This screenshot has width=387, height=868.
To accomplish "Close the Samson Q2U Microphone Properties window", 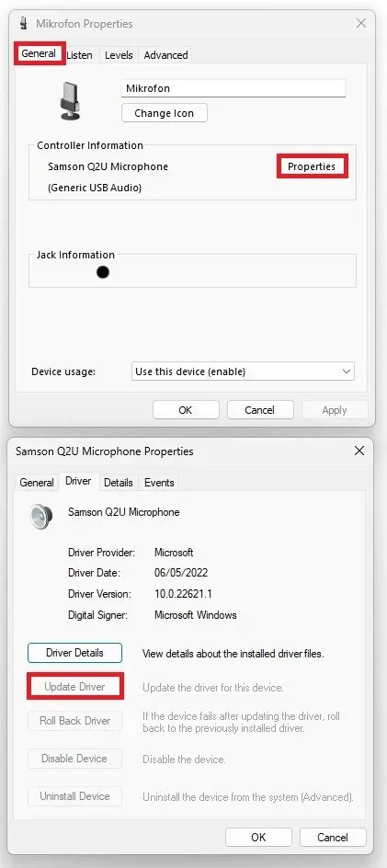I will tap(359, 451).
